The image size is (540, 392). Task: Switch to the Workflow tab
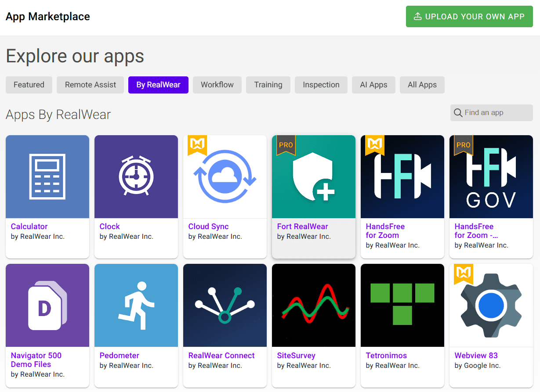(217, 85)
